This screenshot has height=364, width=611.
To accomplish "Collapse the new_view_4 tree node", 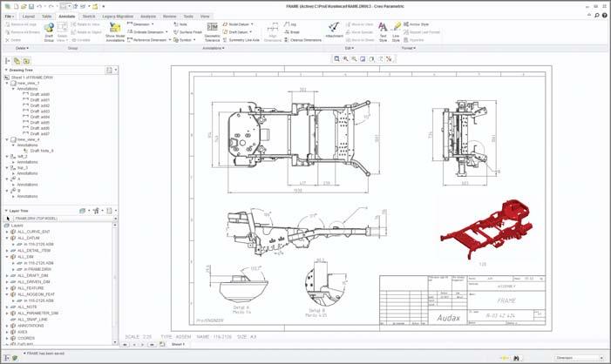I will pyautogui.click(x=7, y=139).
